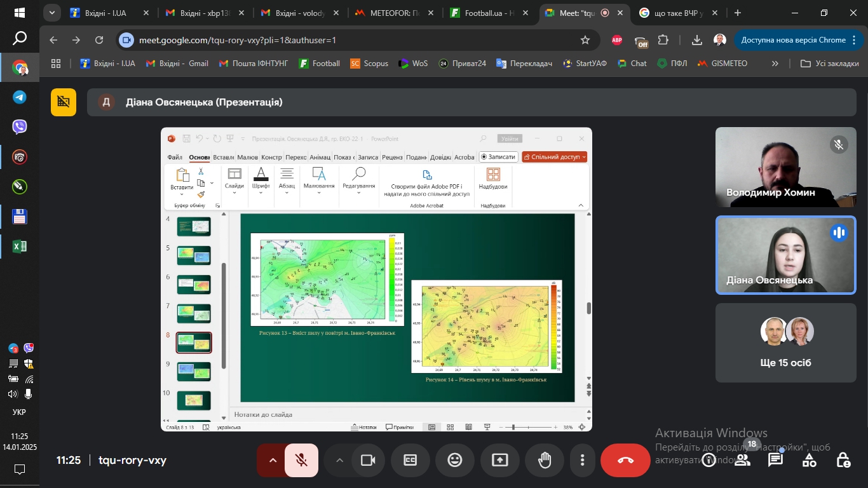
Task: Click the Chrome update available button
Action: [793, 40]
